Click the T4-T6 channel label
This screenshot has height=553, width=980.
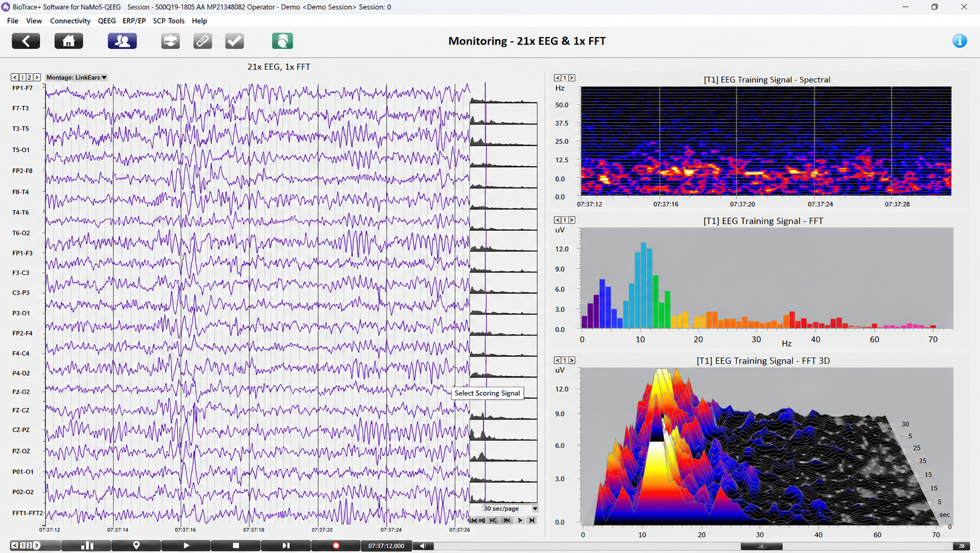coord(21,213)
